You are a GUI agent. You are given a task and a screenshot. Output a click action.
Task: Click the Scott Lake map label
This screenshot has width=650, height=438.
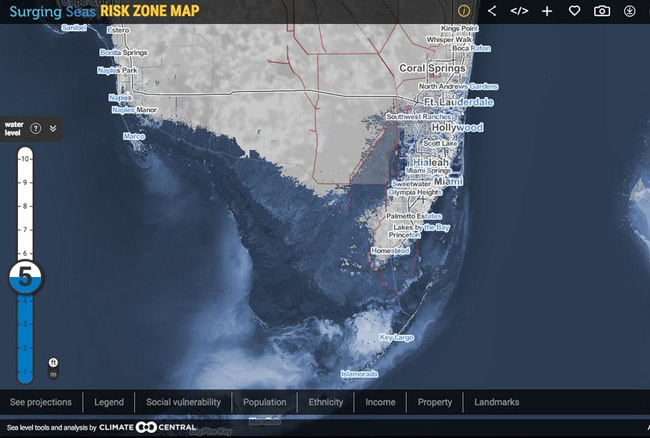coord(440,143)
